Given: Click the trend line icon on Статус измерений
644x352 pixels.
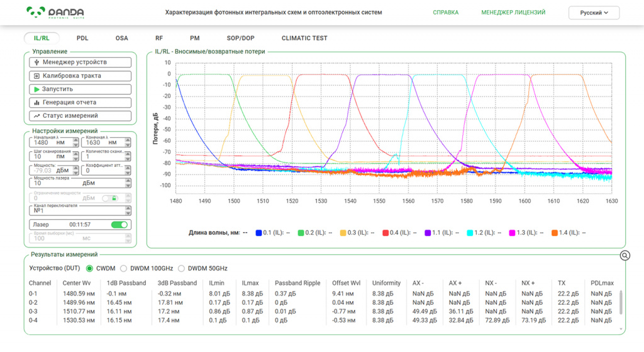Looking at the screenshot, I should (x=36, y=116).
